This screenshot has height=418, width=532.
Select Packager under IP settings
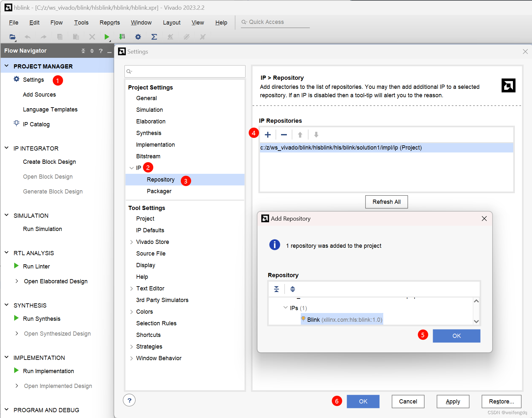coord(159,191)
